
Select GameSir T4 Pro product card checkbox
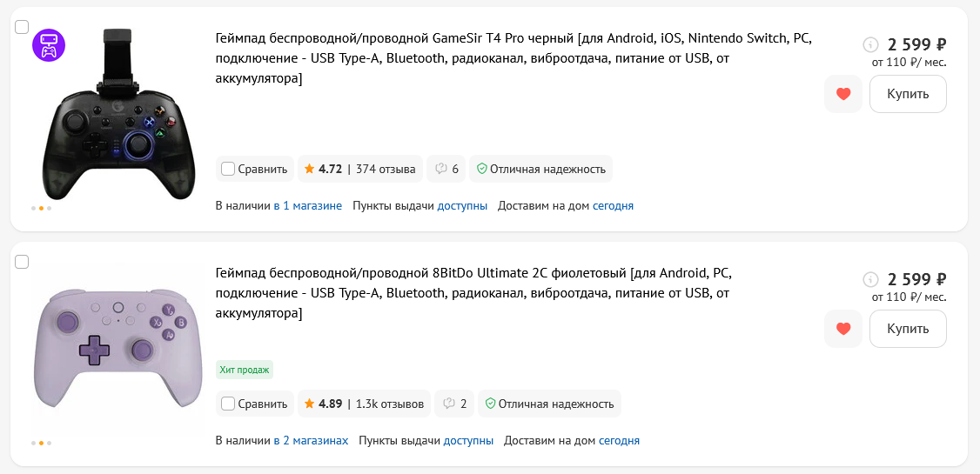pos(23,27)
